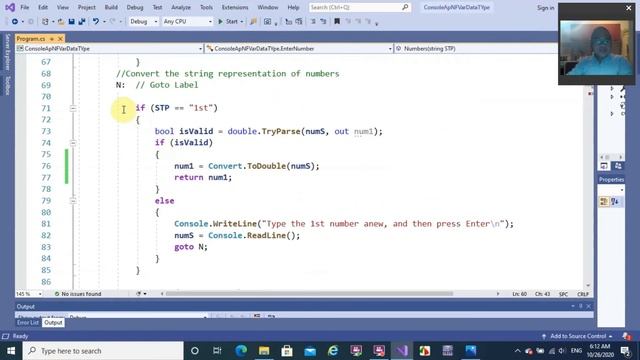Open File Explorer from the taskbar
This screenshot has width=640, height=360.
264,351
